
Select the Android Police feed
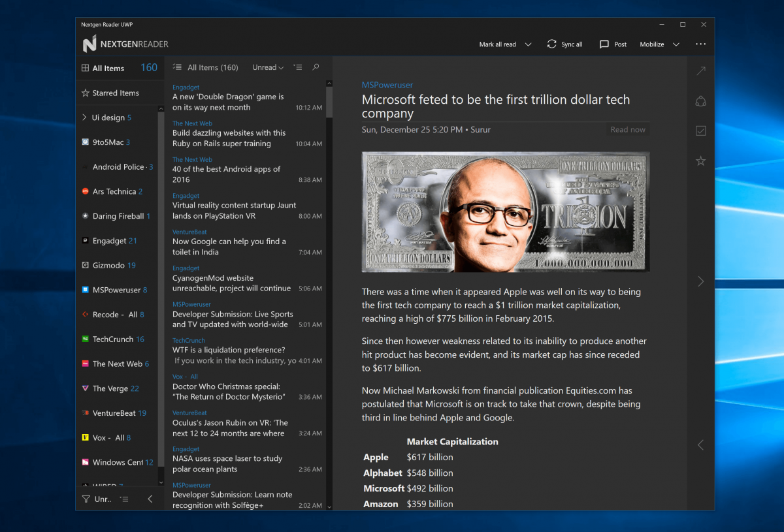click(116, 166)
